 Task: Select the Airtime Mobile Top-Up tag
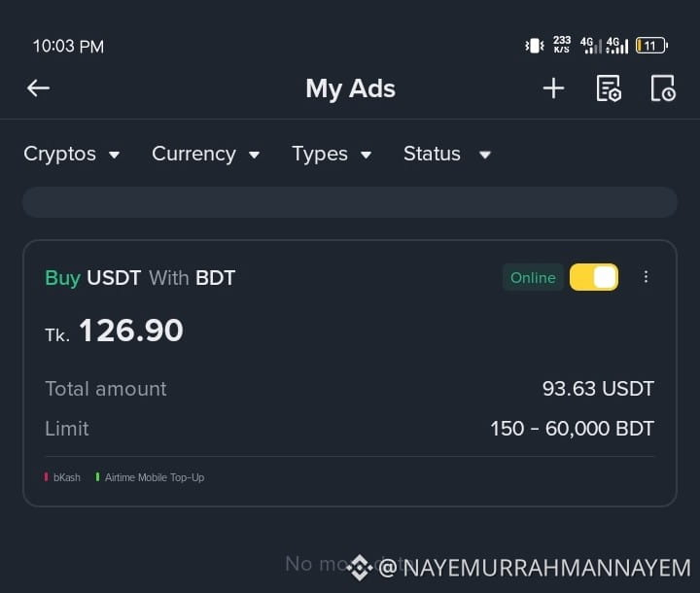[x=150, y=477]
